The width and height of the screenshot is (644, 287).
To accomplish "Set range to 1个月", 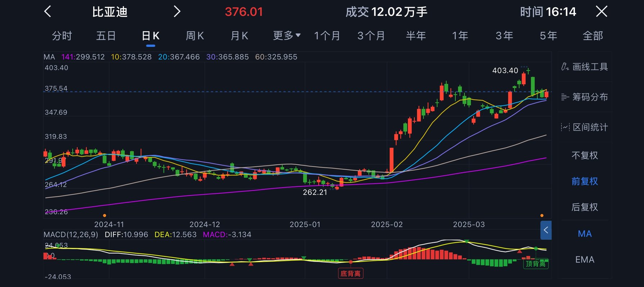I will pos(327,36).
